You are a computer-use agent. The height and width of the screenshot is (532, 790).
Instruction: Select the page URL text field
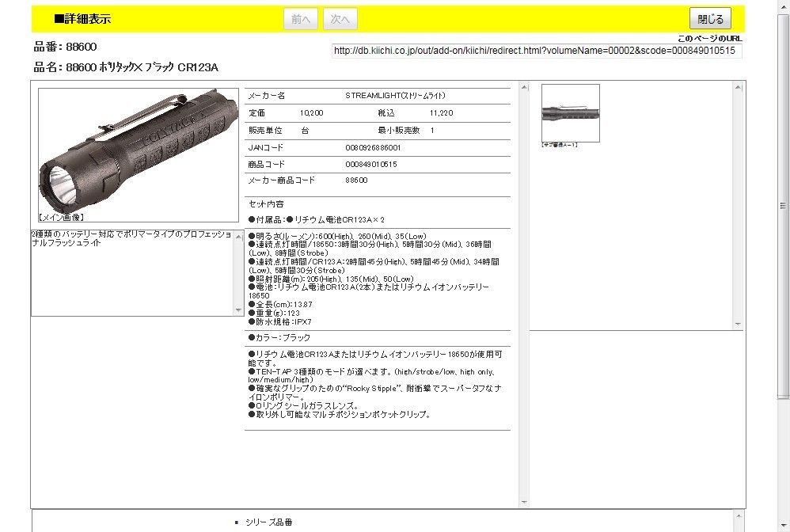(x=537, y=51)
